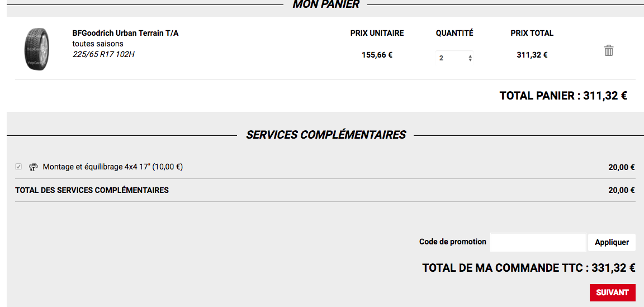Apply the promo code with Appliquer
Viewport: 644px width, 307px height.
[612, 242]
